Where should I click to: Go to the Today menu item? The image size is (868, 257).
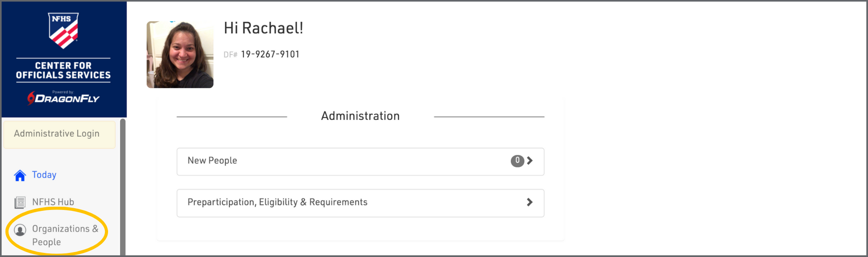tap(44, 175)
